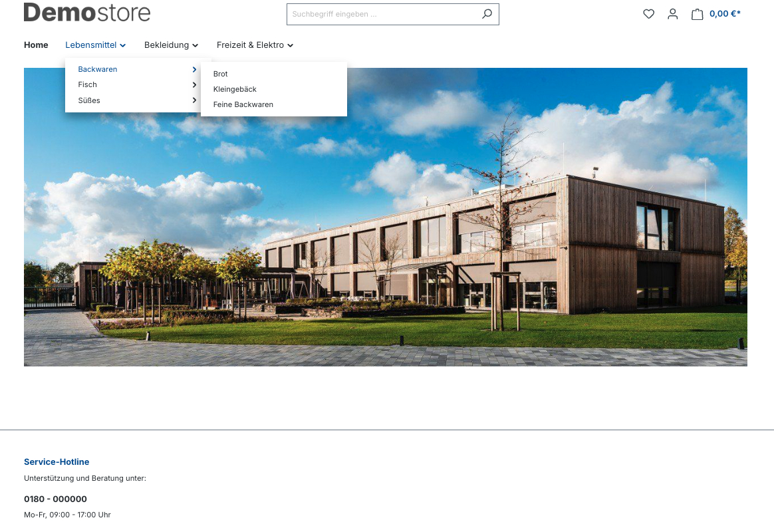Select the Fisch category
774x532 pixels.
(x=88, y=84)
